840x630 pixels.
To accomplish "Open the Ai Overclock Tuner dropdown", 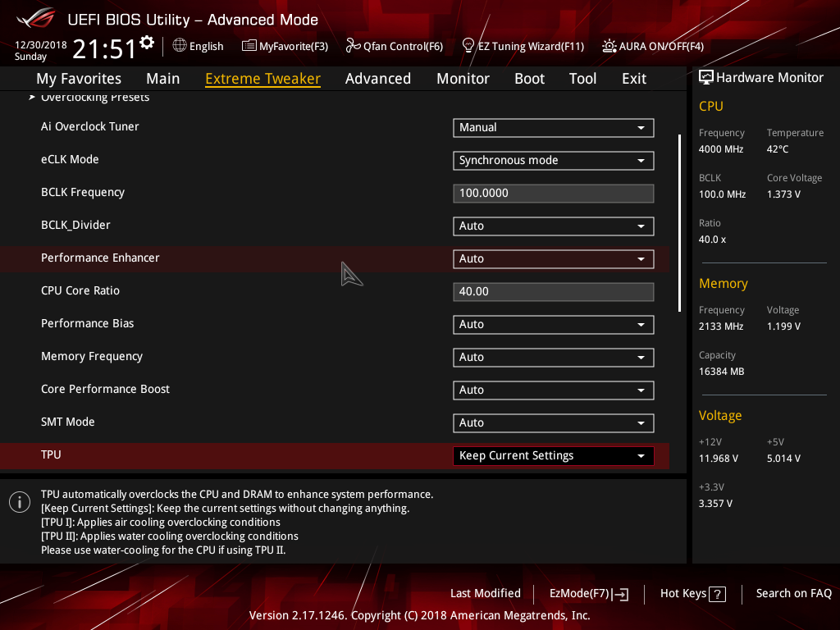I will click(554, 127).
